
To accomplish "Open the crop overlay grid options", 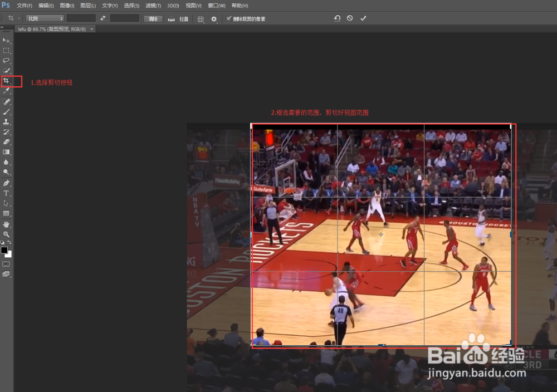I will (x=201, y=19).
